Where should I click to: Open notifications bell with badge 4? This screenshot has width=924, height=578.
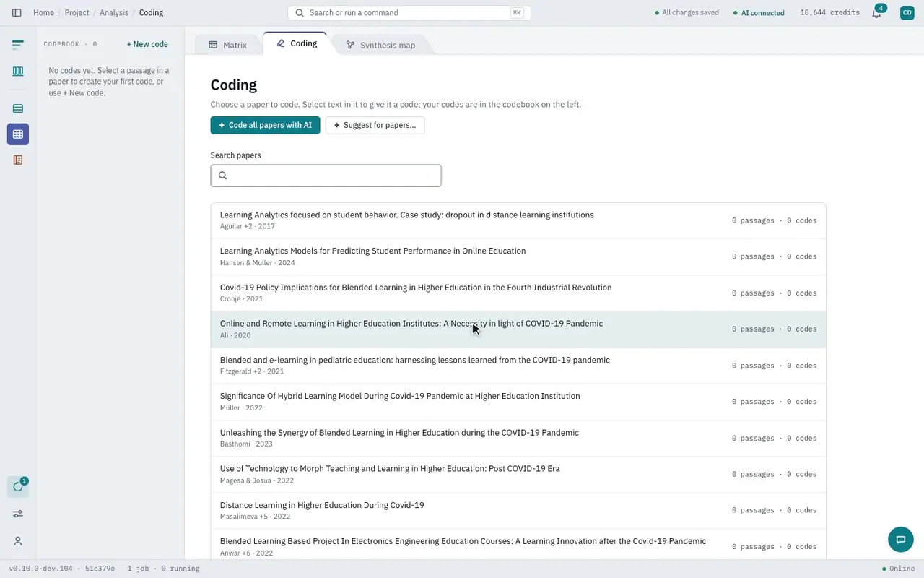(x=877, y=12)
